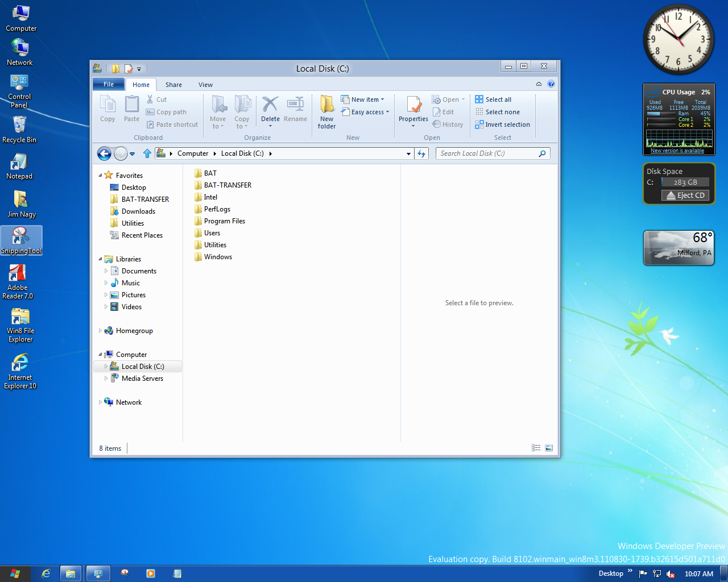Screen dimensions: 728x582
Task: Click the muted volume tray icon
Action: [671, 573]
